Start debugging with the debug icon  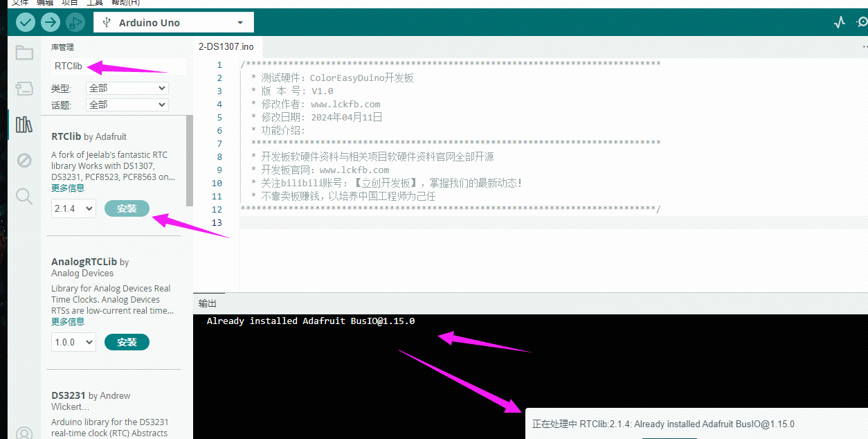click(x=75, y=22)
